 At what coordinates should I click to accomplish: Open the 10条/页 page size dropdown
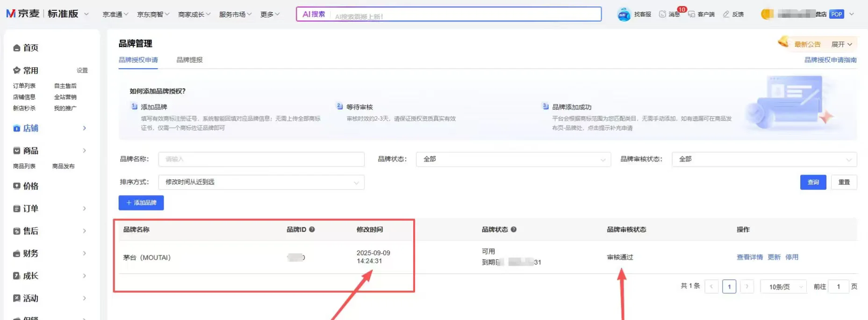point(783,287)
